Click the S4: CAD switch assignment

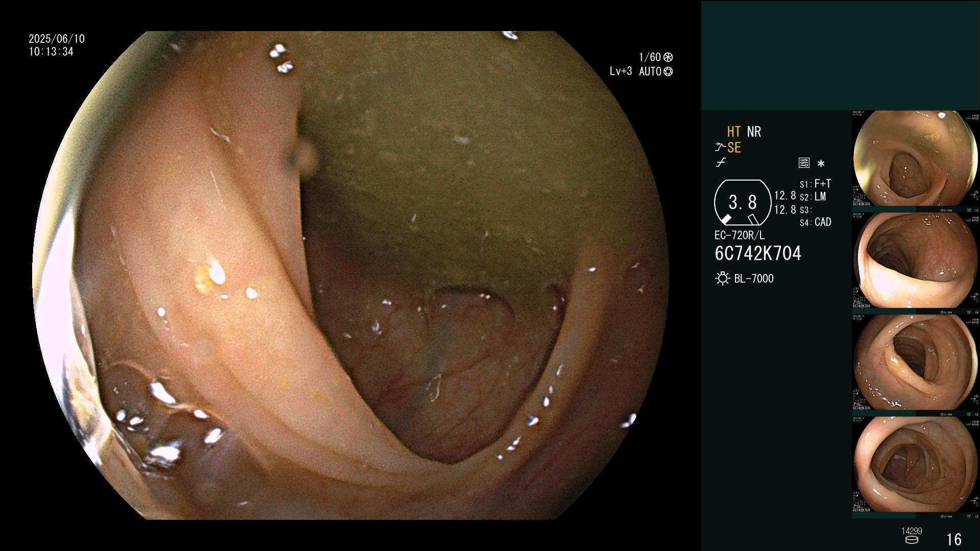pyautogui.click(x=815, y=222)
